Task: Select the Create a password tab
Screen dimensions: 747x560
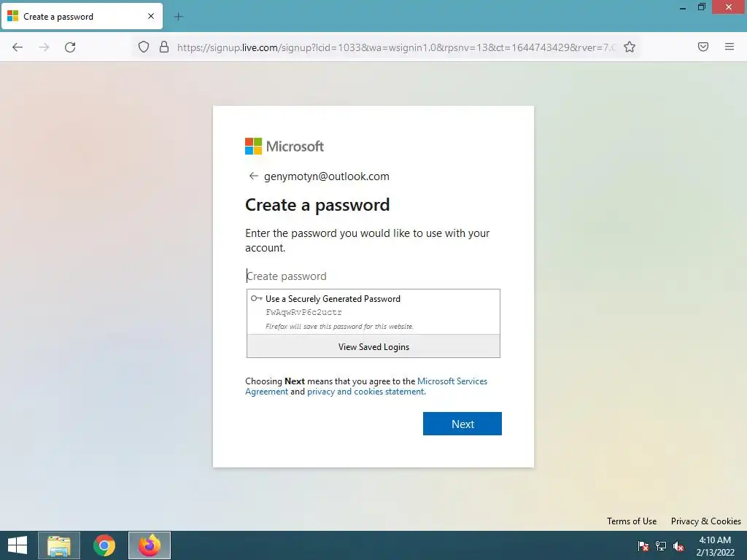Action: tap(82, 16)
